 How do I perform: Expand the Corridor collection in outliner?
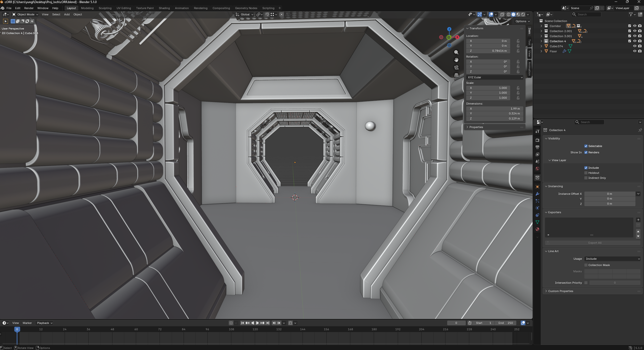[541, 26]
